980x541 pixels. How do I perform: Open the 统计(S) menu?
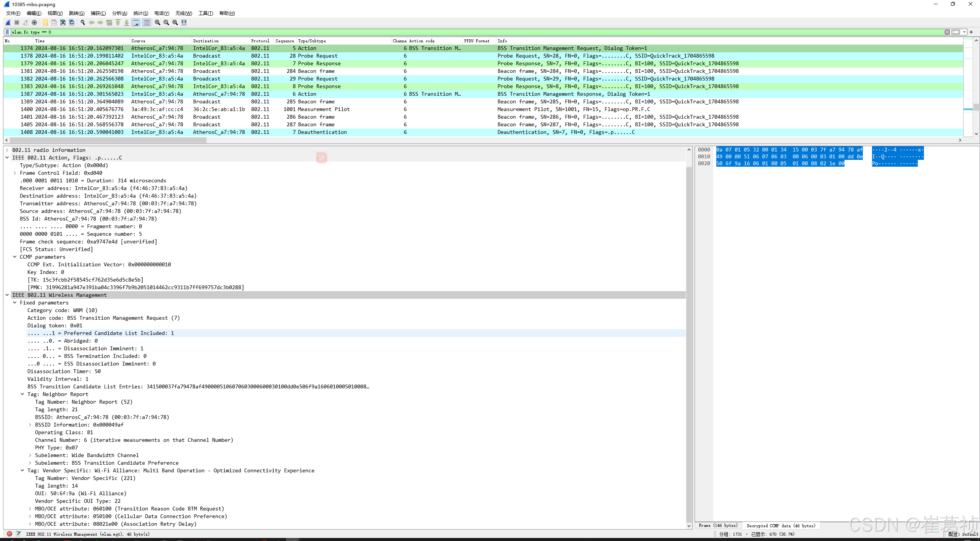click(x=140, y=13)
